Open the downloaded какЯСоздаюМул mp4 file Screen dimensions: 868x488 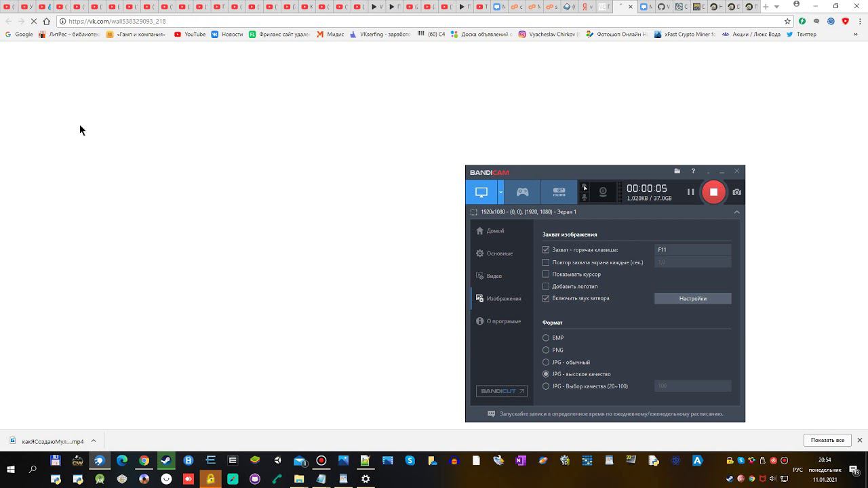47,441
